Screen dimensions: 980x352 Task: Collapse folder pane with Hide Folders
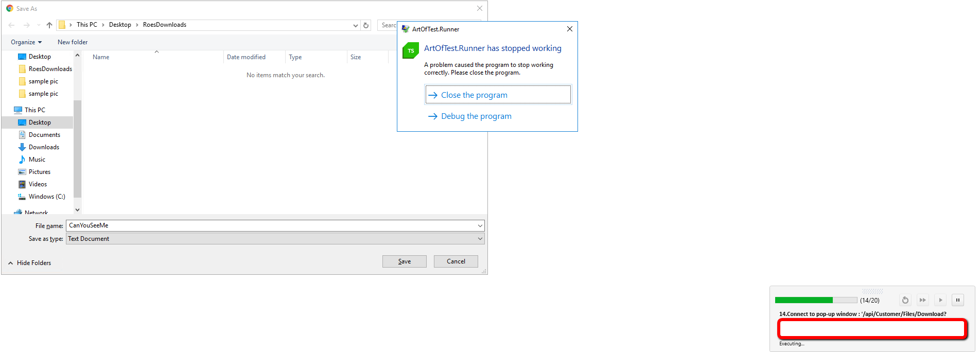(30, 263)
